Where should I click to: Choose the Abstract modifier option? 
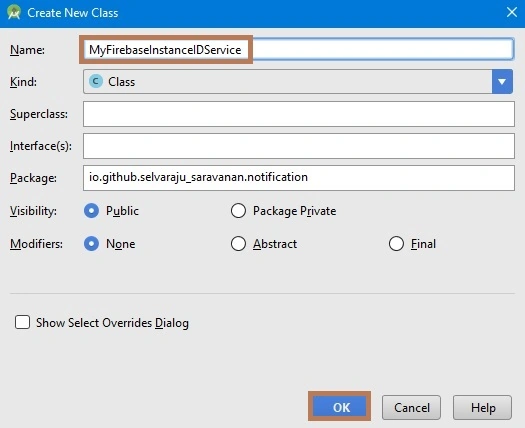pos(238,244)
